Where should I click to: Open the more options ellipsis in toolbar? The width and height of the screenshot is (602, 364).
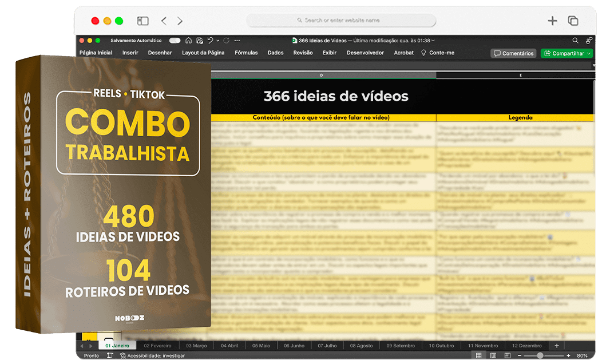[237, 41]
